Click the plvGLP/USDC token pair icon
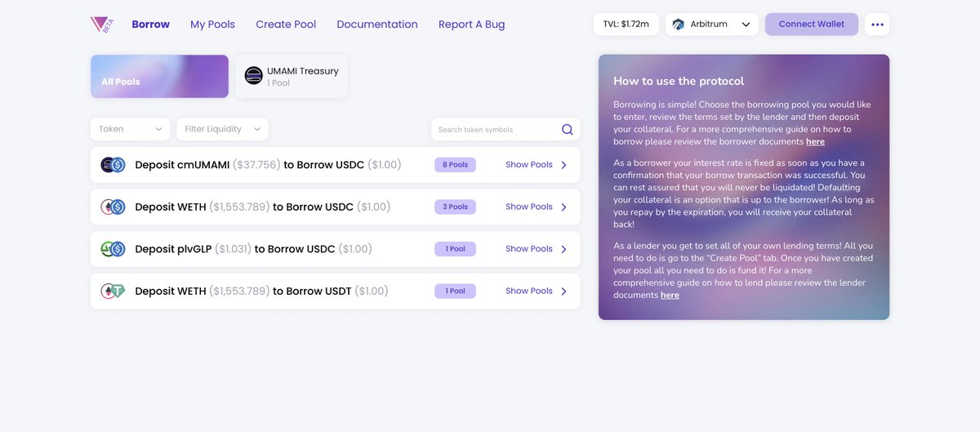980x432 pixels. pyautogui.click(x=113, y=249)
